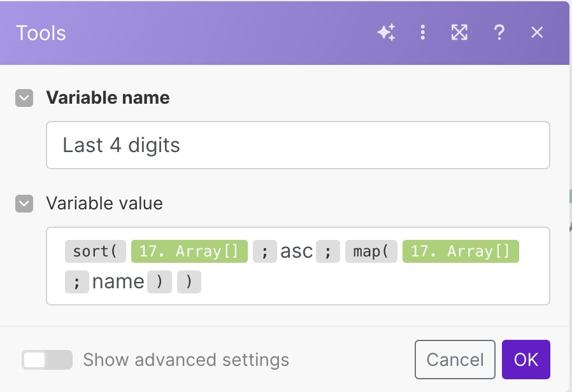572x392 pixels.
Task: Click the Tools title in the header
Action: tap(41, 33)
